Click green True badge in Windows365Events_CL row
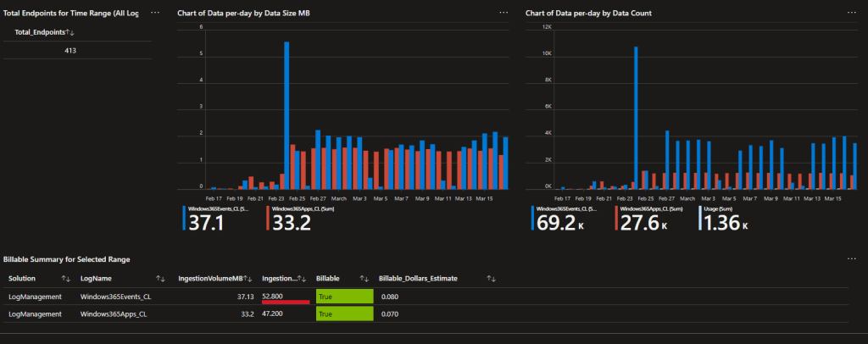The width and height of the screenshot is (868, 344). point(344,297)
